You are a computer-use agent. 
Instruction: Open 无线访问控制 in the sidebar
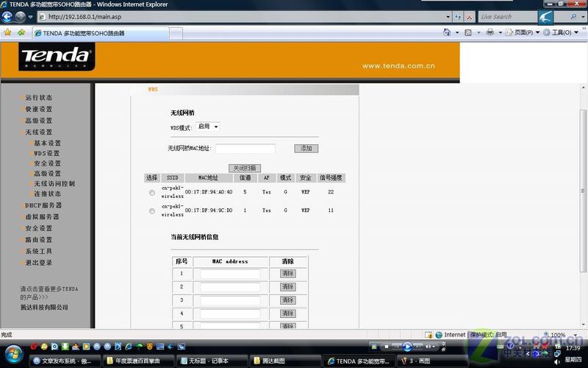coord(54,183)
